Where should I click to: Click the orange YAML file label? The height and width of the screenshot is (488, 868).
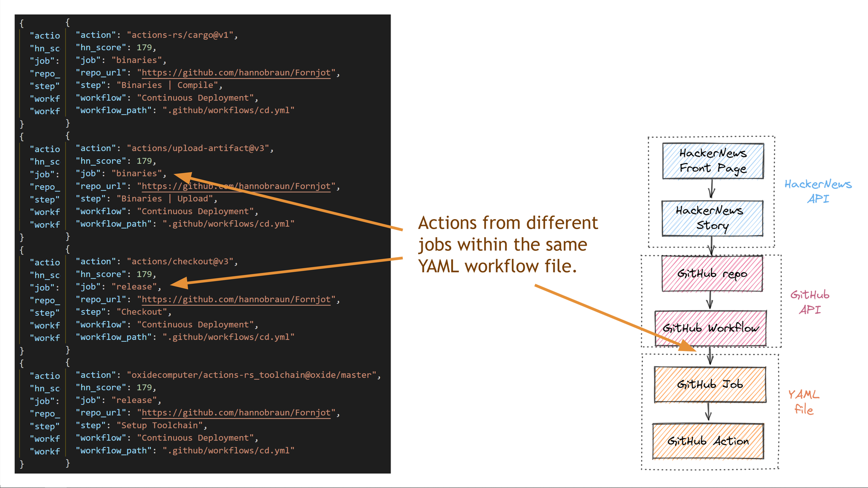pyautogui.click(x=804, y=402)
